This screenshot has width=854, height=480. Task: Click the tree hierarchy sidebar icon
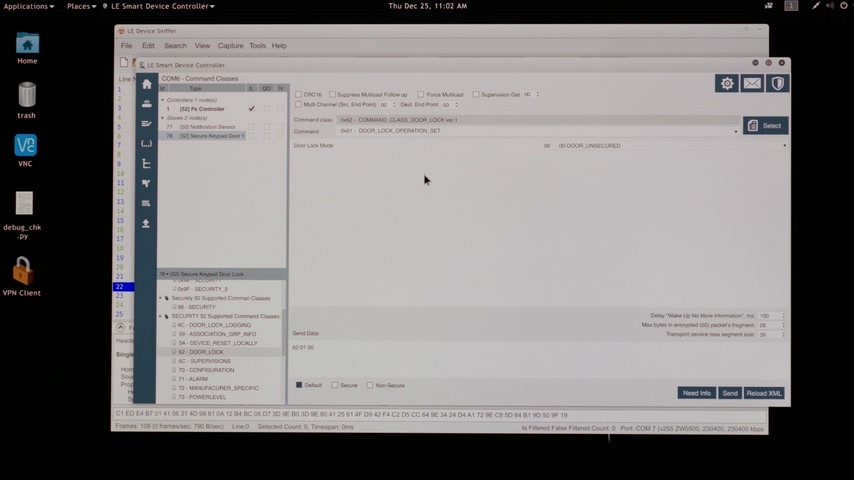tap(147, 163)
